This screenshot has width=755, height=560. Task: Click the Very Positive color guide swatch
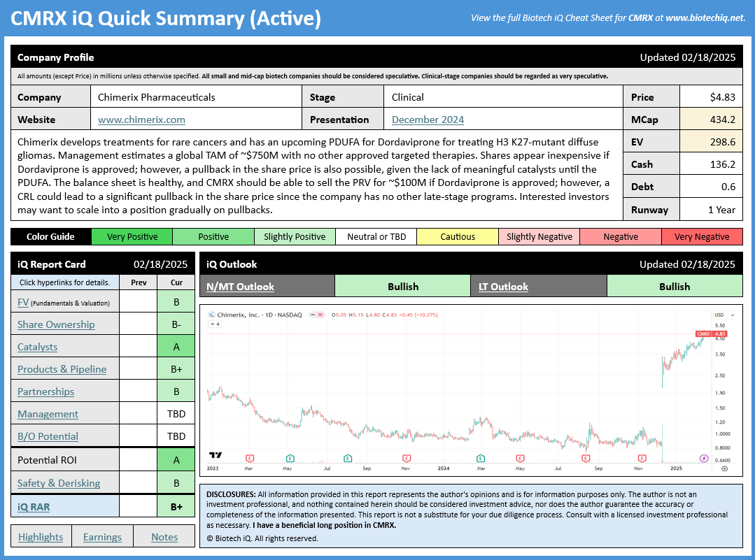(132, 237)
